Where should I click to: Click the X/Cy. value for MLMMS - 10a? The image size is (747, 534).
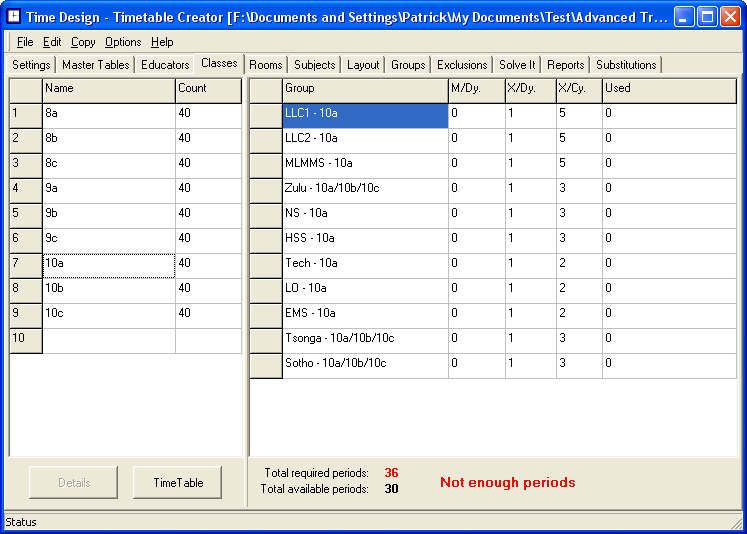(x=579, y=164)
